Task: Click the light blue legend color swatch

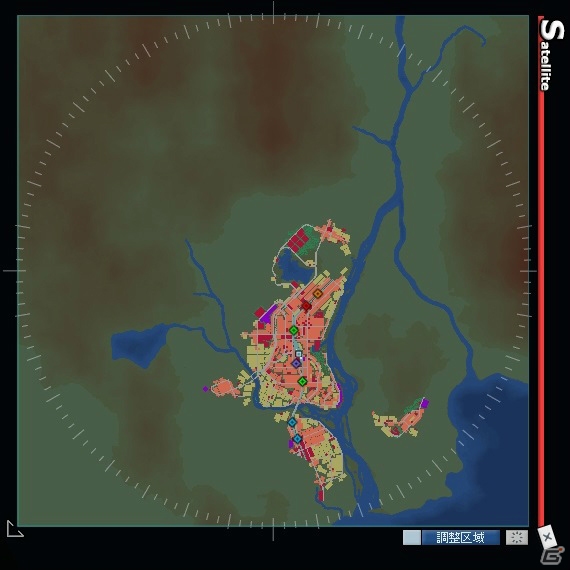Action: pos(412,537)
